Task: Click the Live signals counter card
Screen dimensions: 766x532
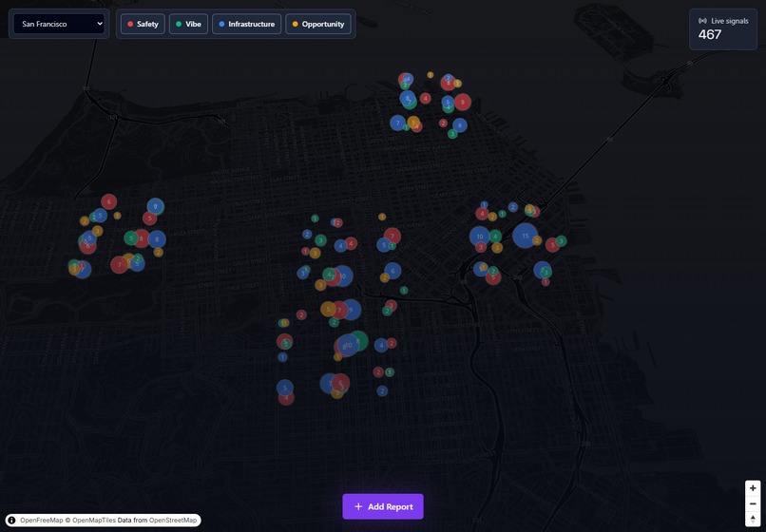Action: coord(723,29)
